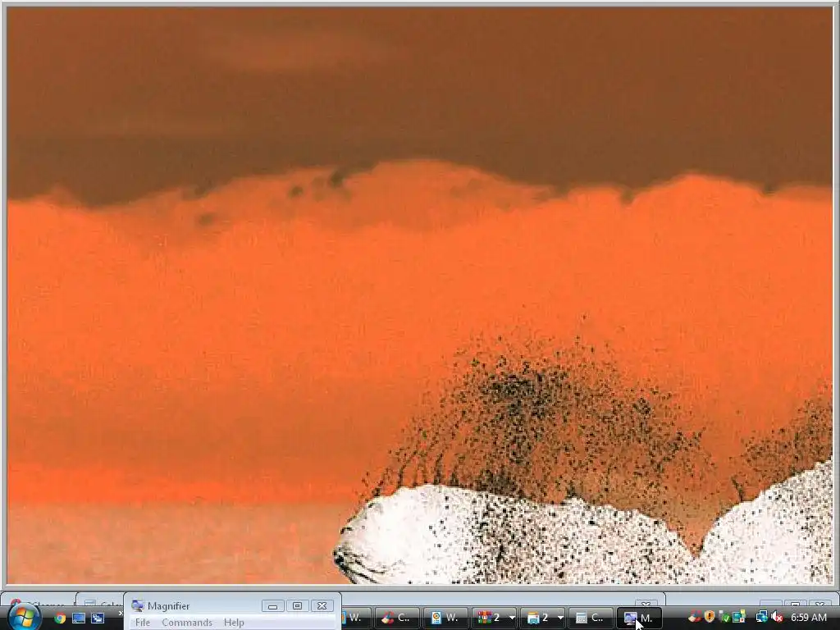Click the Safely Remove Hardware tray icon
The width and height of the screenshot is (840, 630).
click(724, 617)
